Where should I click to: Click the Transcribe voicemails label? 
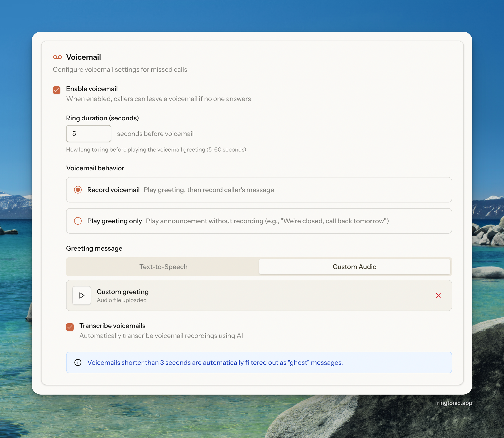112,326
